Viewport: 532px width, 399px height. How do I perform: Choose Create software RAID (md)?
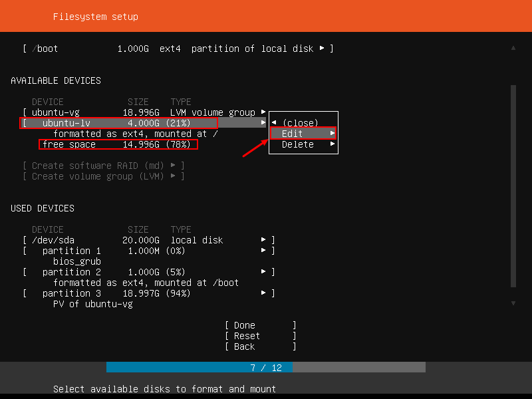[100, 165]
